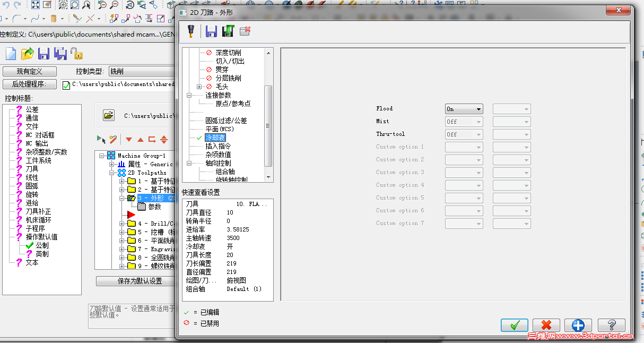Click the red up-triangle move icon
The image size is (644, 343).
pos(141,140)
